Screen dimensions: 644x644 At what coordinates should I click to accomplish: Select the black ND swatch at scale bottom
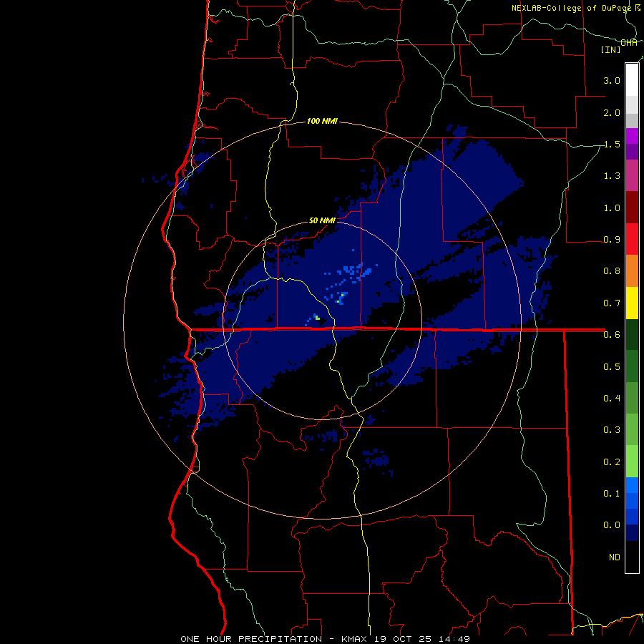pyautogui.click(x=632, y=557)
